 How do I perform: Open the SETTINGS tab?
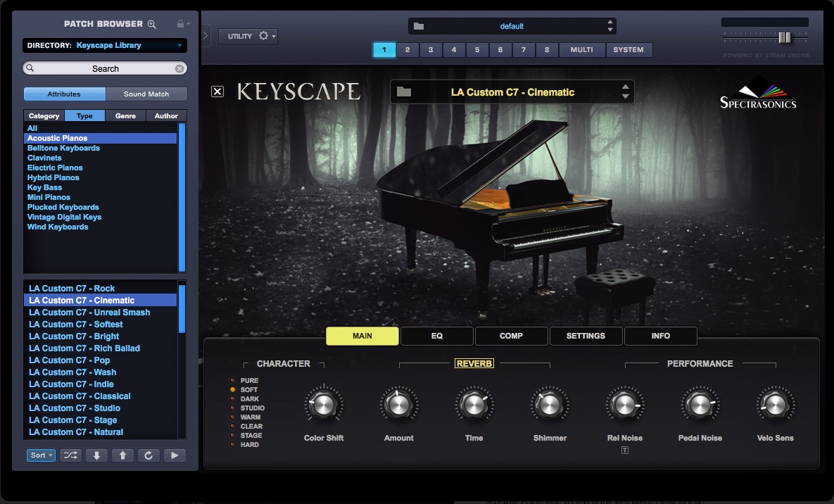586,336
